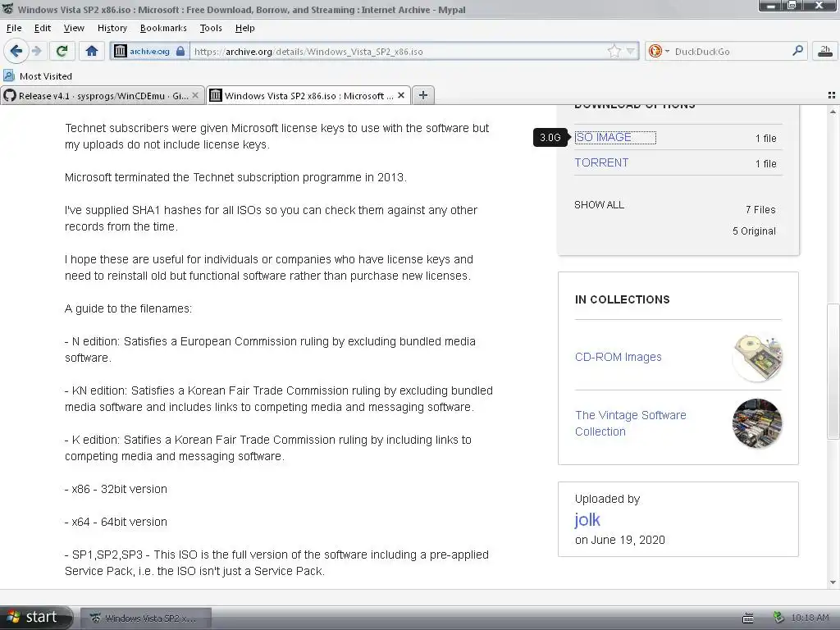Open The Vintage Software Collection link
Viewport: 840px width, 630px height.
(631, 423)
